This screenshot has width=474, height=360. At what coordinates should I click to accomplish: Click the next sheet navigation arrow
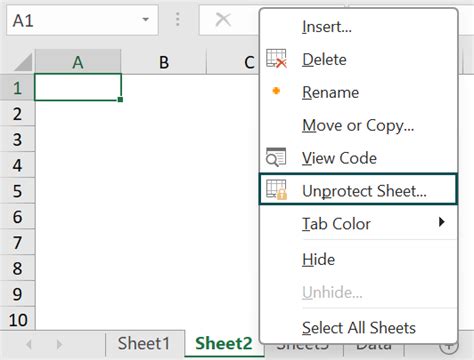(59, 344)
